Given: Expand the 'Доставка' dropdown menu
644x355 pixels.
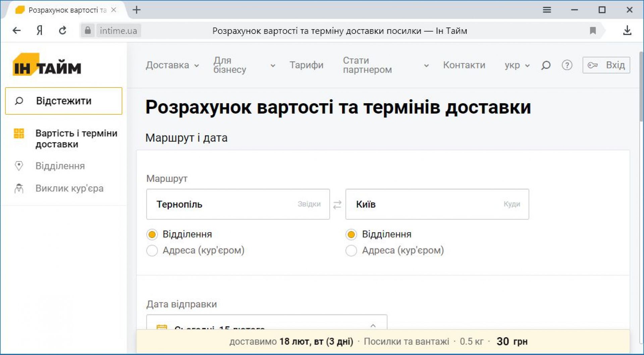Looking at the screenshot, I should pyautogui.click(x=172, y=65).
